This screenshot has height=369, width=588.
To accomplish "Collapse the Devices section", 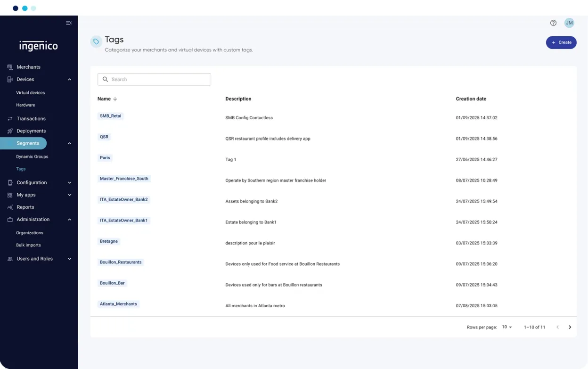I will (x=69, y=80).
